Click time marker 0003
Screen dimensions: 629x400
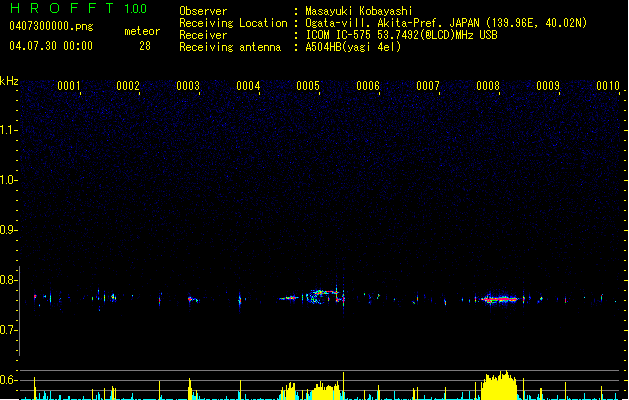(x=188, y=86)
